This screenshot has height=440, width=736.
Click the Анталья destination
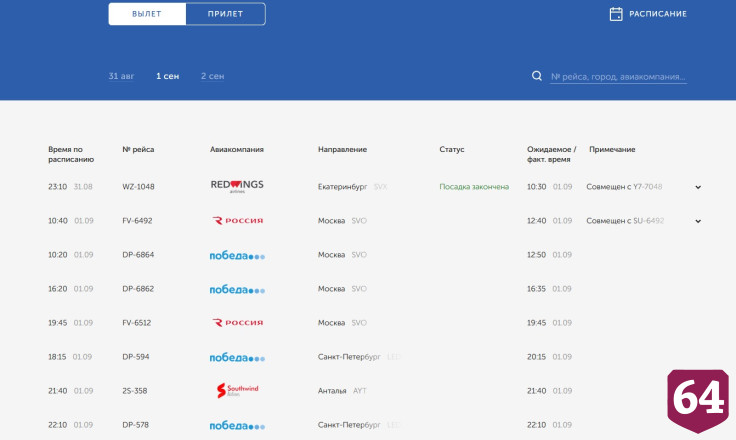pyautogui.click(x=332, y=391)
